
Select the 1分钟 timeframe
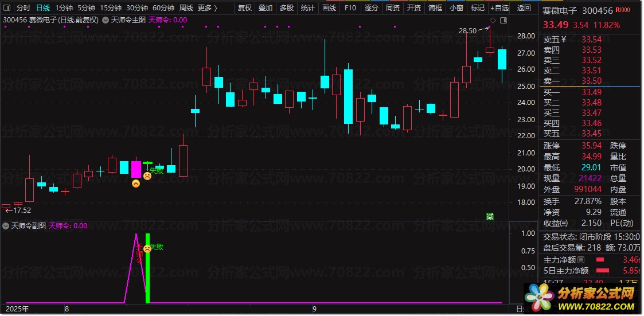point(63,8)
